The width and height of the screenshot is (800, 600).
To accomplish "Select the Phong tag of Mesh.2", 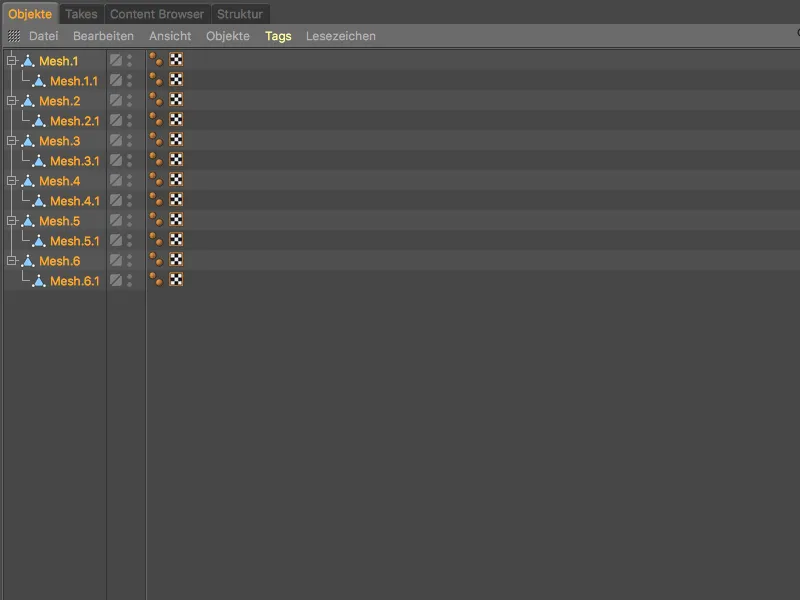I will (156, 99).
